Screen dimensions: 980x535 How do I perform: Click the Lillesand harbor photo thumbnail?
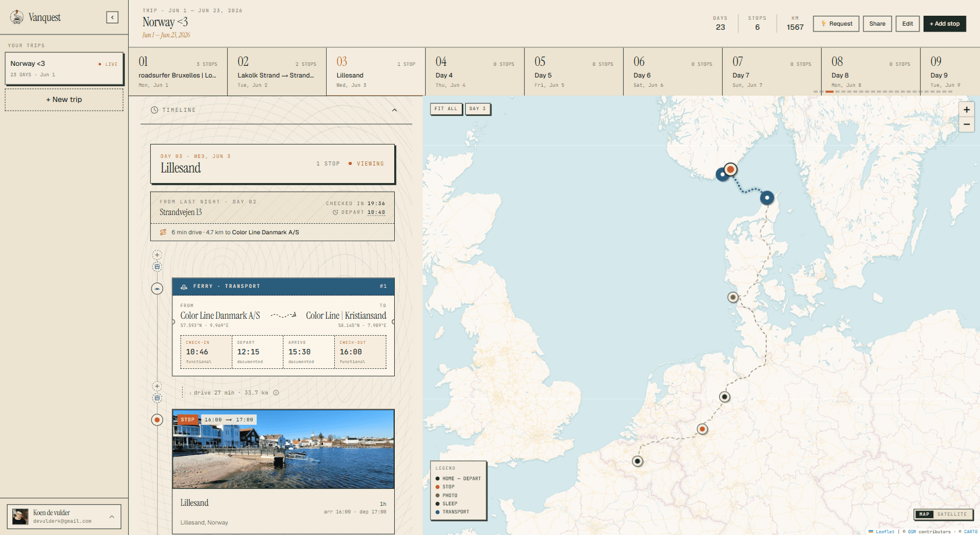(284, 449)
